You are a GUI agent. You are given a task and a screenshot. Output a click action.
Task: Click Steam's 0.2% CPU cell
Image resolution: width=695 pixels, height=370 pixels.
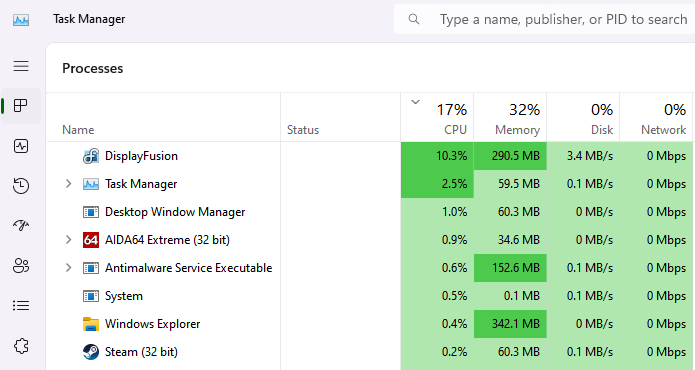[437, 352]
